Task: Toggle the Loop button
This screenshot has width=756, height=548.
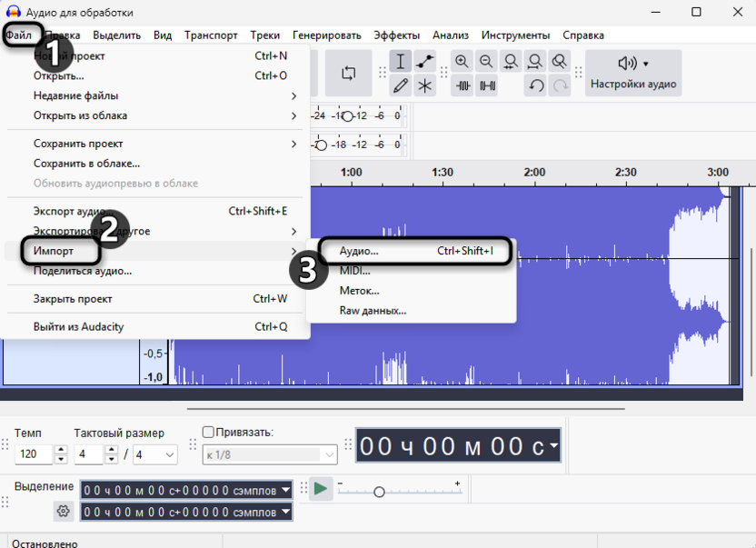Action: tap(349, 74)
